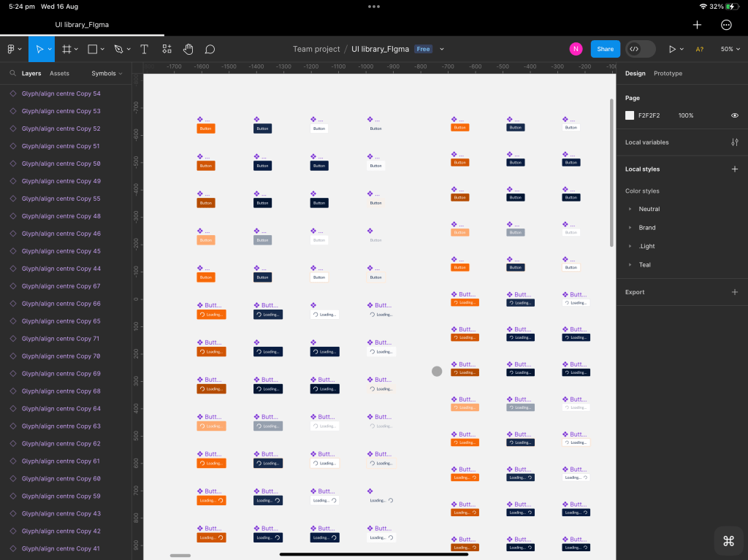The width and height of the screenshot is (748, 560).
Task: Activate the Hand tool
Action: coord(188,49)
